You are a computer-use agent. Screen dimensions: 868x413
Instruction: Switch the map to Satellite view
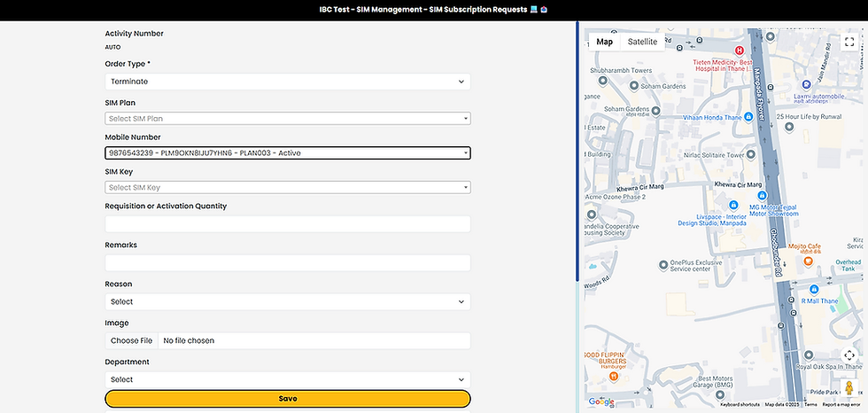coord(643,42)
